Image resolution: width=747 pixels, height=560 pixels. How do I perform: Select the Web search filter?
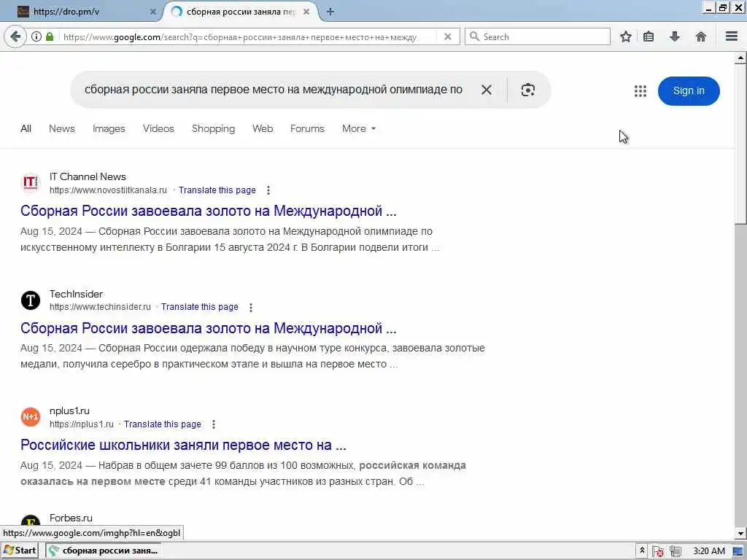[x=263, y=128]
